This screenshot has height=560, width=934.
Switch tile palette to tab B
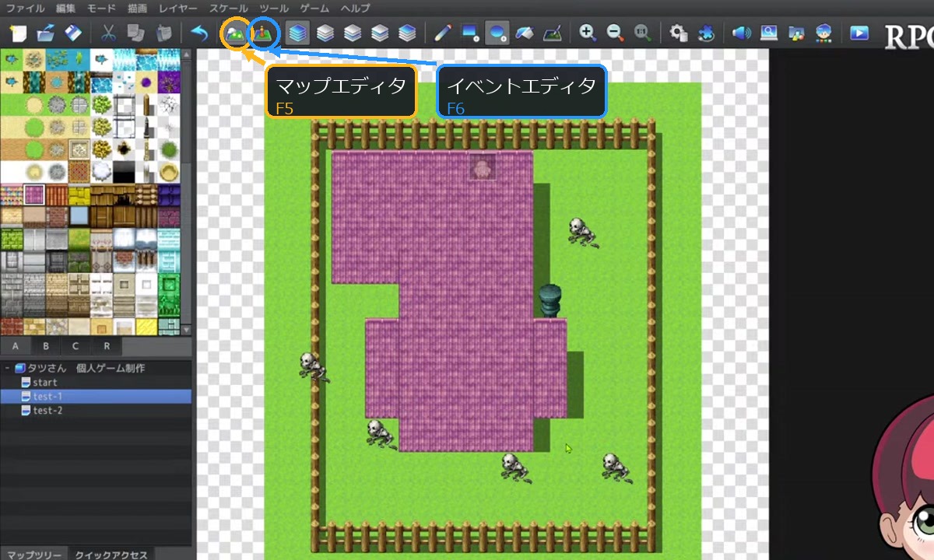[46, 346]
